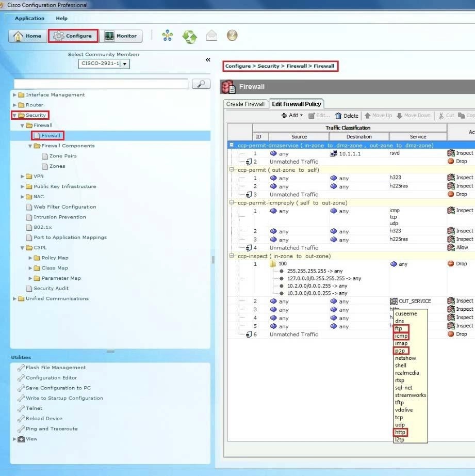Open the Add dropdown button
475x476 pixels.
click(x=292, y=115)
